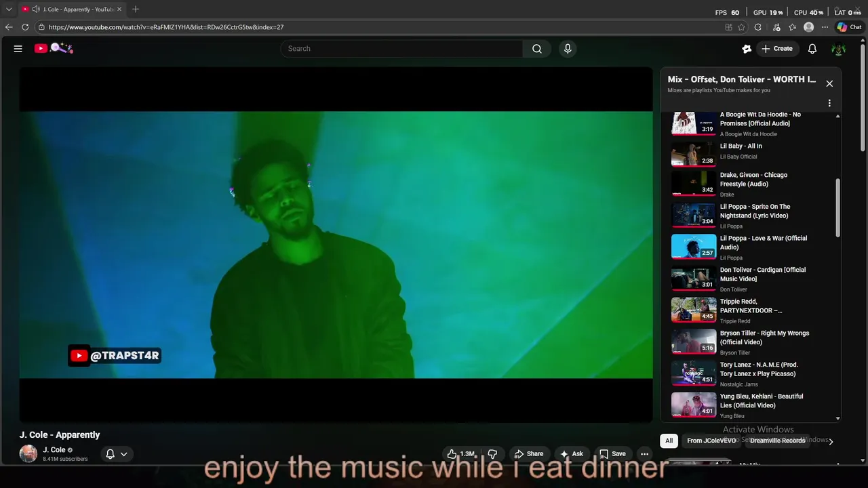Like the video (1.3M)
This screenshot has height=488, width=868.
(460, 454)
